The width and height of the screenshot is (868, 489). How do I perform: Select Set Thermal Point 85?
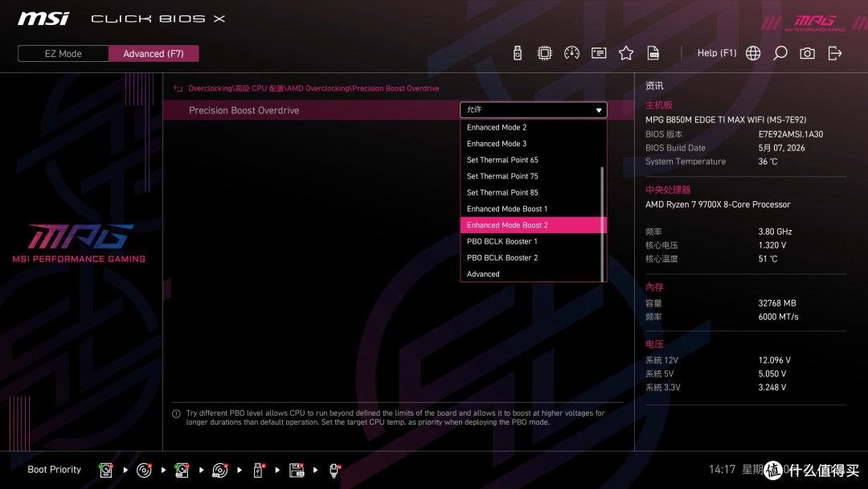pos(534,193)
